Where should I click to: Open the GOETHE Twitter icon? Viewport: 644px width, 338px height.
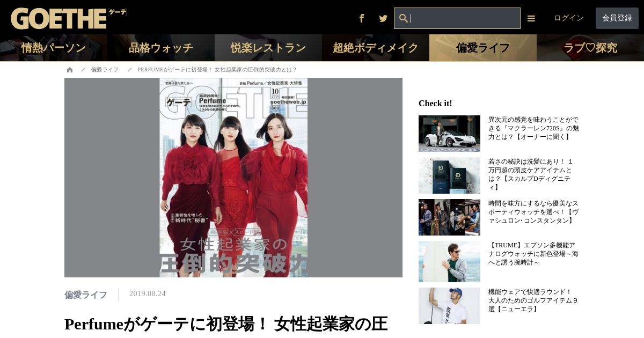click(383, 18)
